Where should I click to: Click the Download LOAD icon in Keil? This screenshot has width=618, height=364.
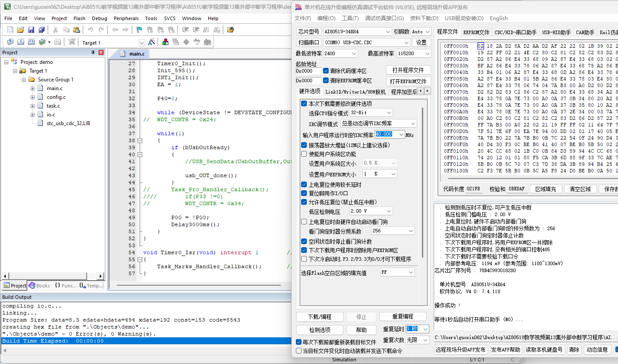(x=71, y=42)
